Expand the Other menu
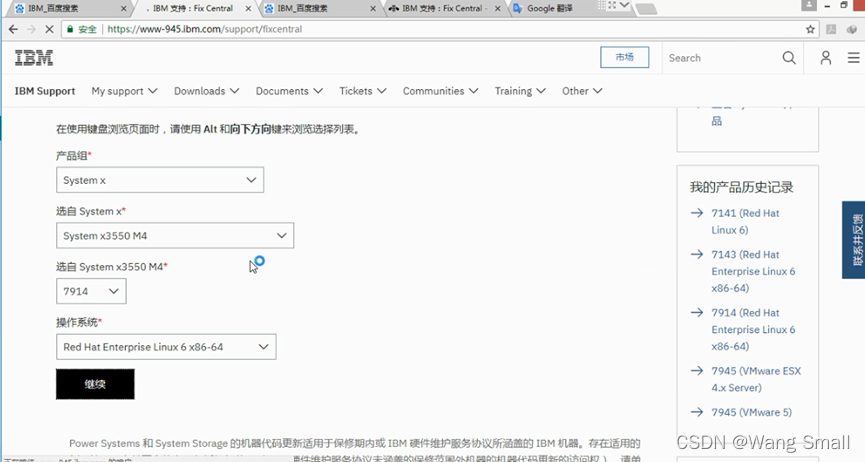The image size is (865, 462). 582,91
